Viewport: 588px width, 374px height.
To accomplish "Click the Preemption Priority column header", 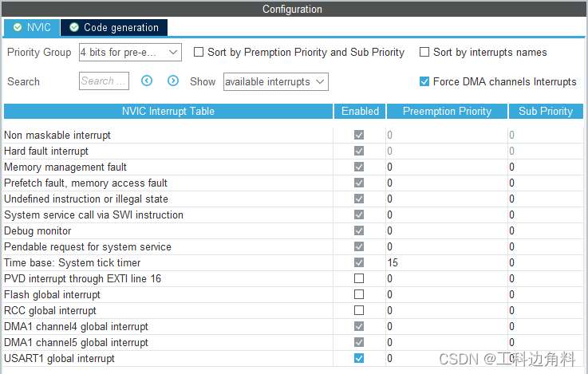I will [x=447, y=112].
